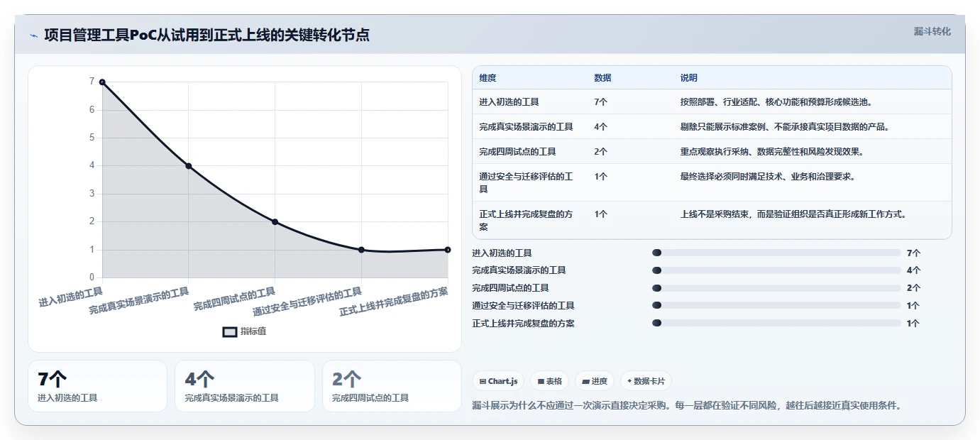Click the 进度 chip
The height and width of the screenshot is (440, 980).
click(x=595, y=381)
